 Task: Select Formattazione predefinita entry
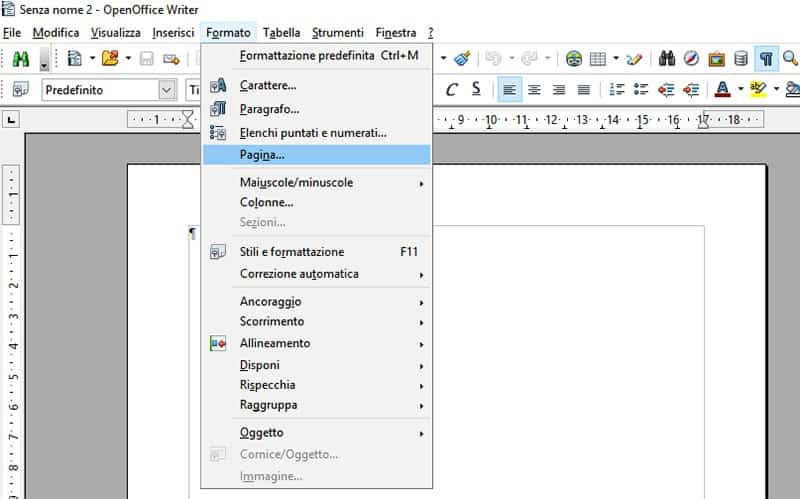317,56
